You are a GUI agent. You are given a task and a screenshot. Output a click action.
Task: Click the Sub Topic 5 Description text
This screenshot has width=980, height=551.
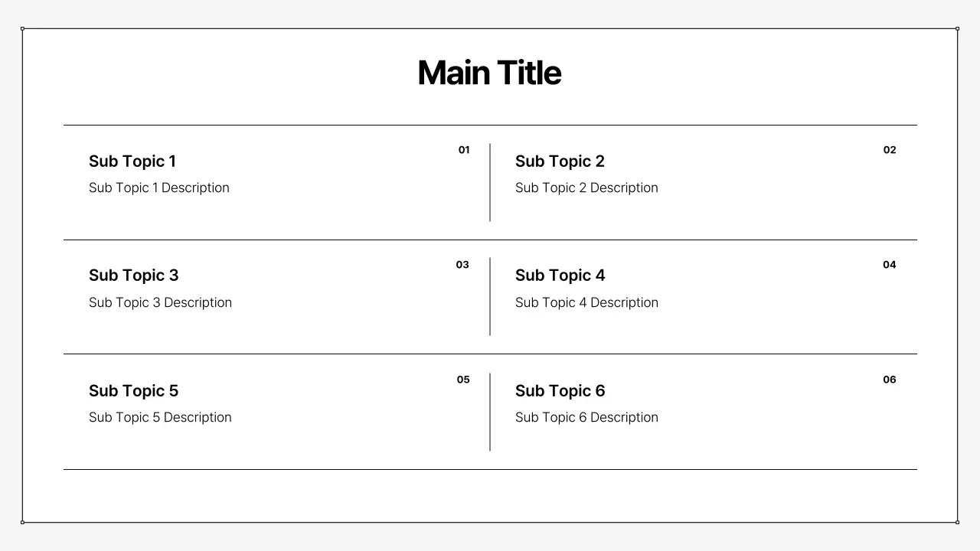(x=160, y=418)
